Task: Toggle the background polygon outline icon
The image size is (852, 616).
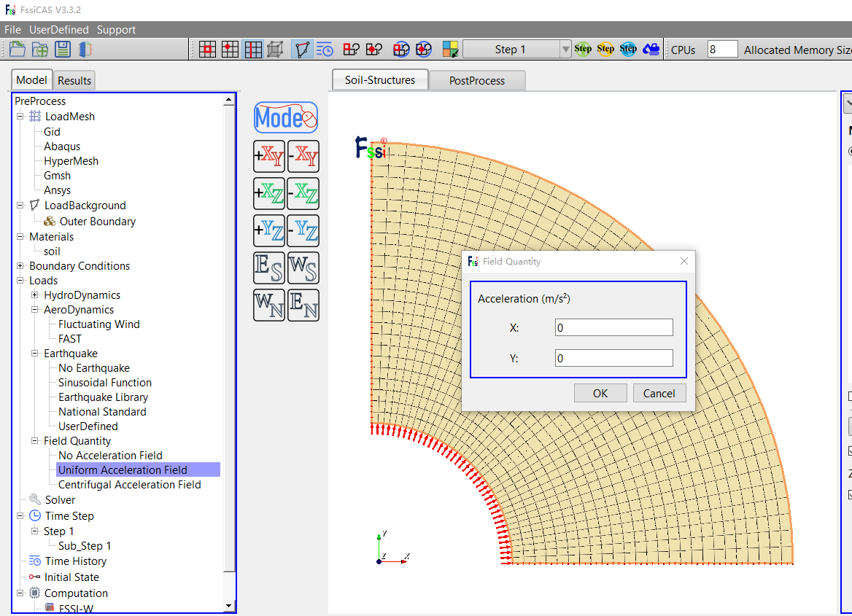Action: point(302,50)
